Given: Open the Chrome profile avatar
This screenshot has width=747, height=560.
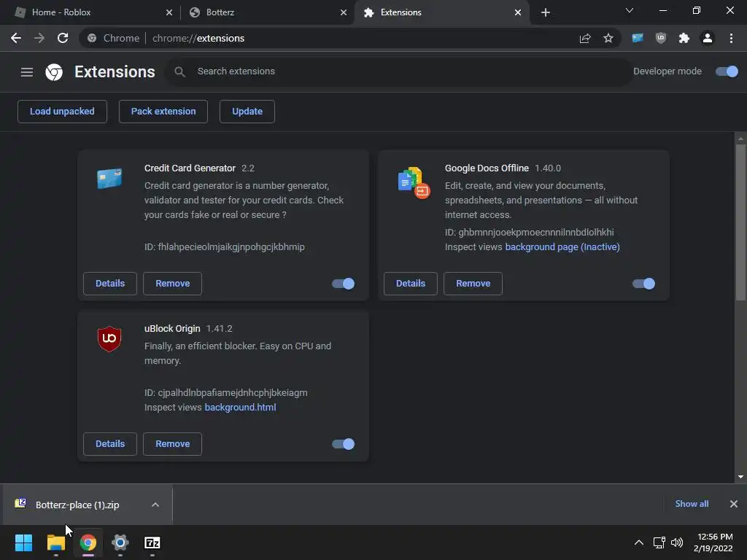Looking at the screenshot, I should tap(708, 38).
